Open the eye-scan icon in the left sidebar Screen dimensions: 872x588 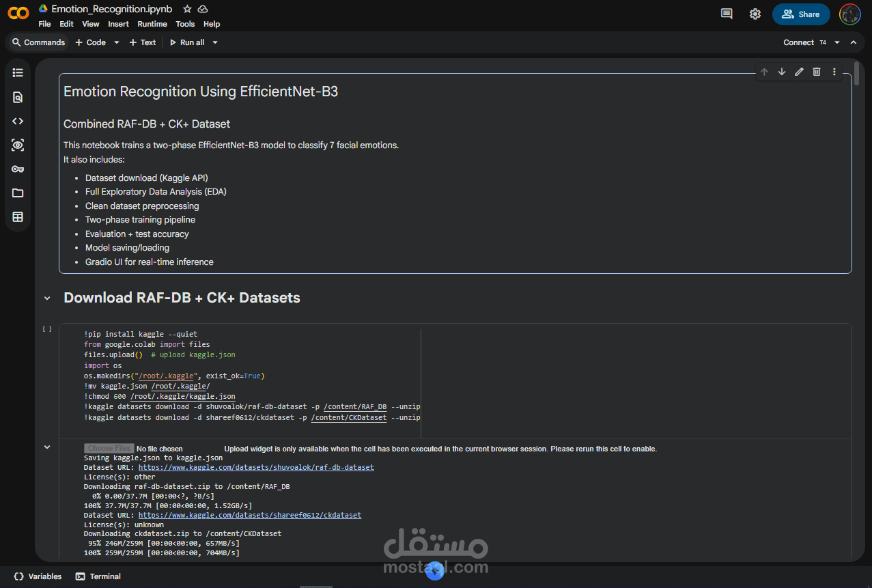coord(18,145)
